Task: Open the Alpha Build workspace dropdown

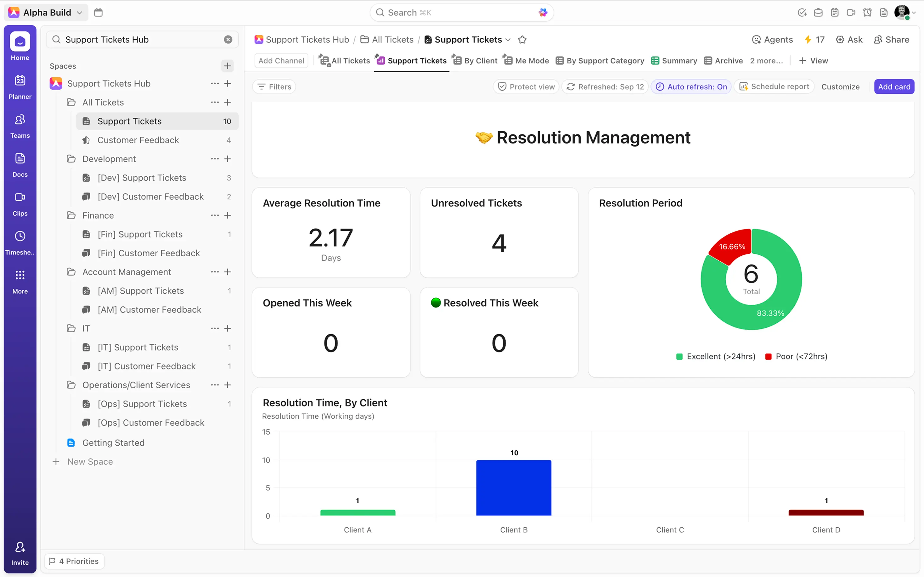Action: 45,12
